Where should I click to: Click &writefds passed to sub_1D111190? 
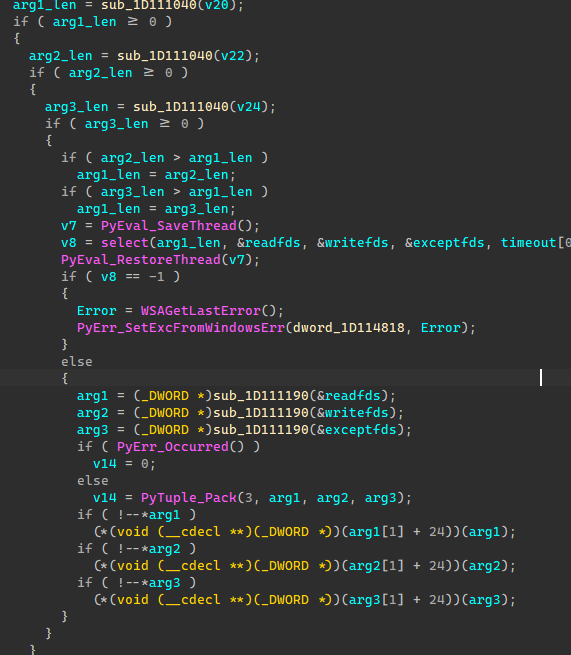[x=353, y=413]
